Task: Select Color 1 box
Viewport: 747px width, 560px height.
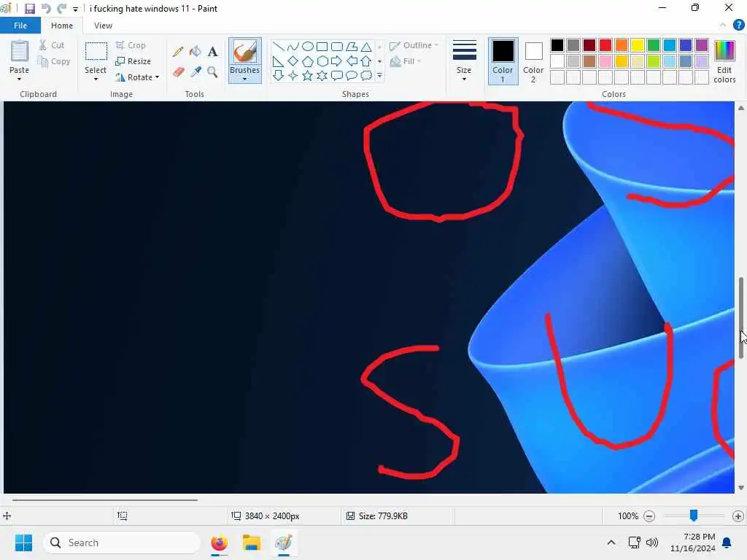Action: click(503, 62)
